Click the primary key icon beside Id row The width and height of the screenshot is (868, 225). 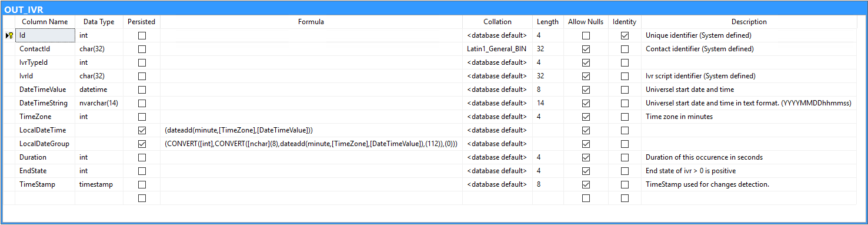10,35
